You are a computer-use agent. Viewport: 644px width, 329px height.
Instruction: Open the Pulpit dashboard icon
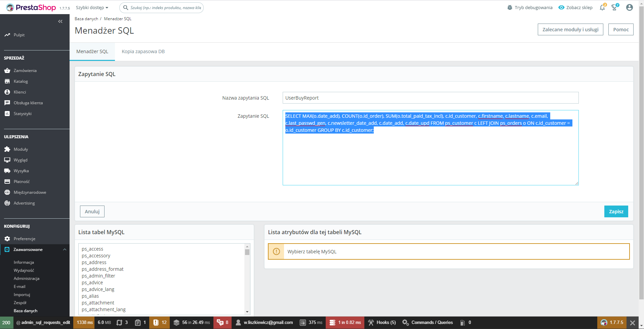(7, 35)
